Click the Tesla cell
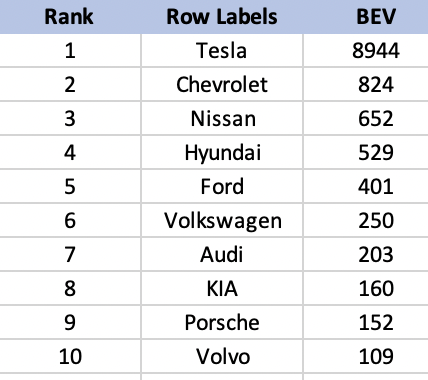Screen dimensions: 428x380 pos(222,51)
